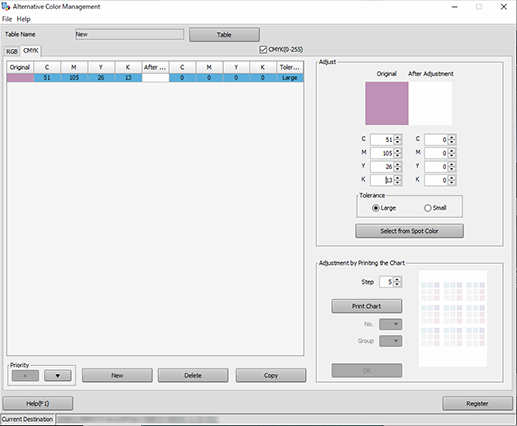The width and height of the screenshot is (517, 426).
Task: Select the Small tolerance radio button
Action: tap(427, 208)
